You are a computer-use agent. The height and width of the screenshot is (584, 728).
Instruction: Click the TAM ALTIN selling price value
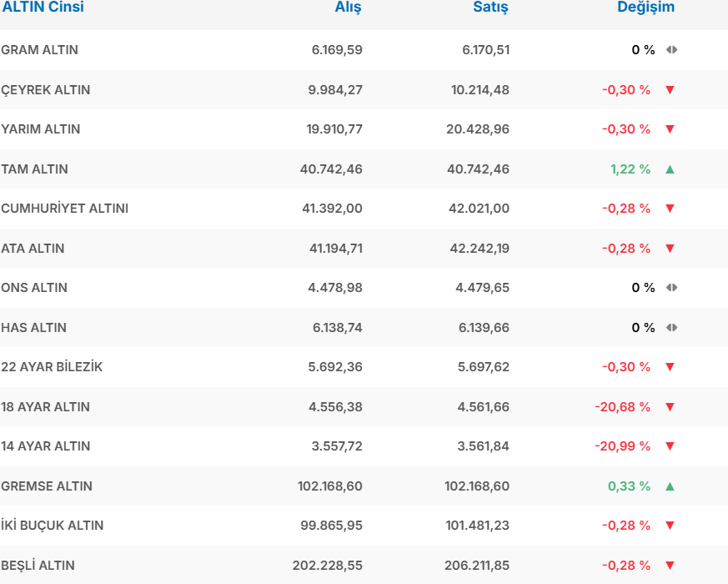478,169
